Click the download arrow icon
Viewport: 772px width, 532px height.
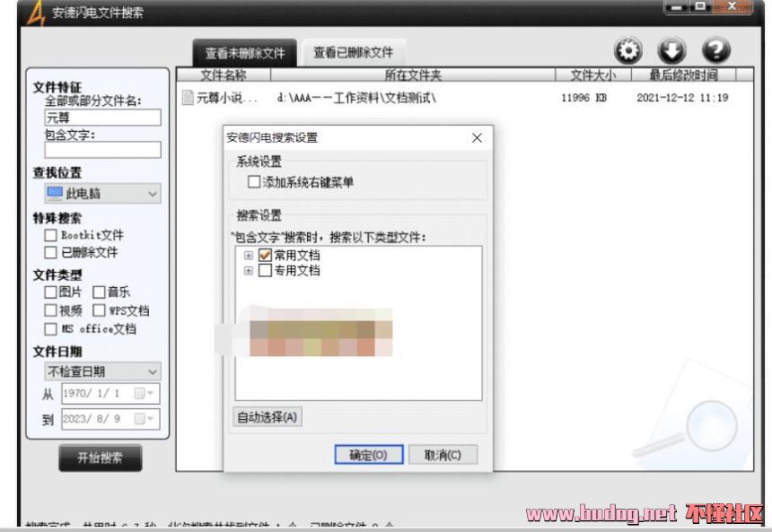tap(671, 50)
